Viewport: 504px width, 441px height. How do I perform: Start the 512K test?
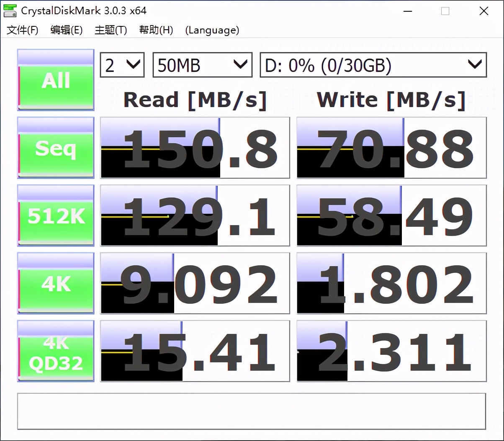click(56, 215)
